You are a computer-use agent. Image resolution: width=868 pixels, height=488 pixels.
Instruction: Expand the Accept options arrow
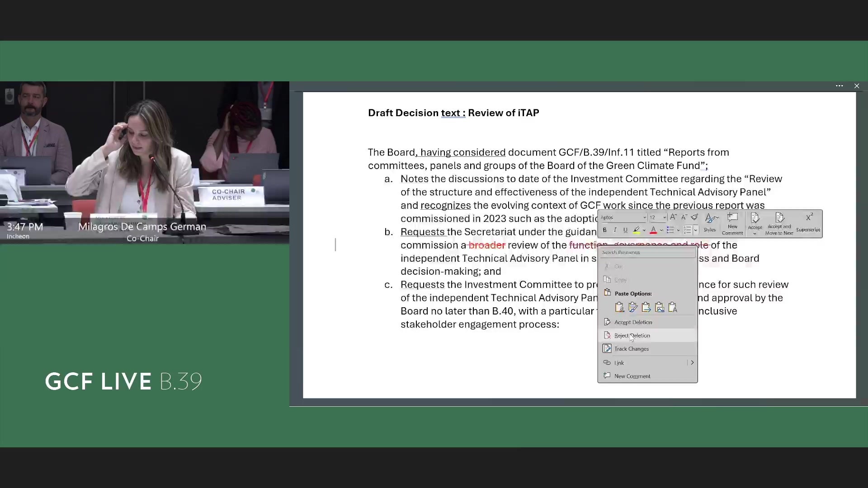pos(755,234)
